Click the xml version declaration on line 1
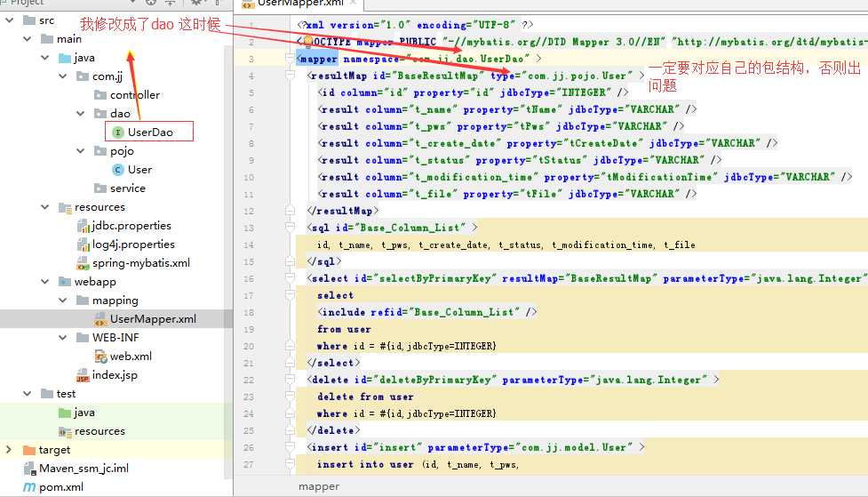Screen dimensions: 868x497 coord(415,25)
